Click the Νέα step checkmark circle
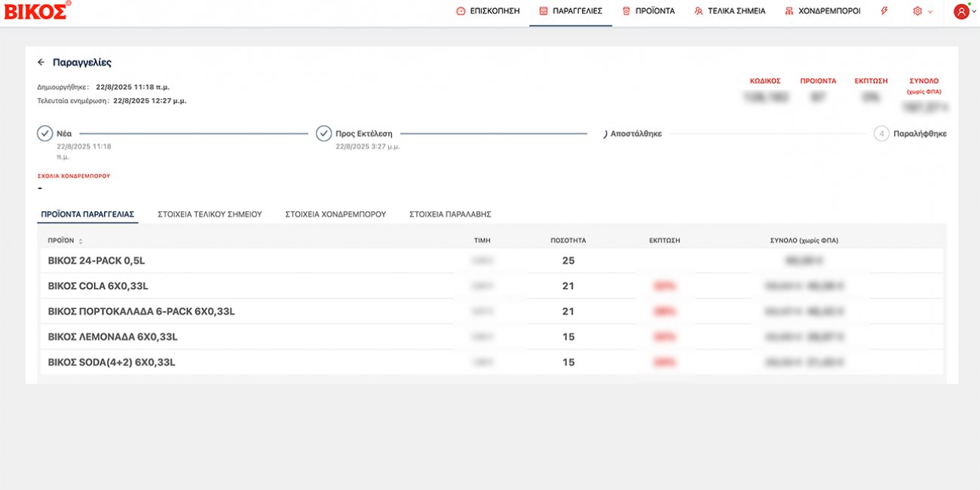Screen dimensions: 980x490 (x=45, y=133)
